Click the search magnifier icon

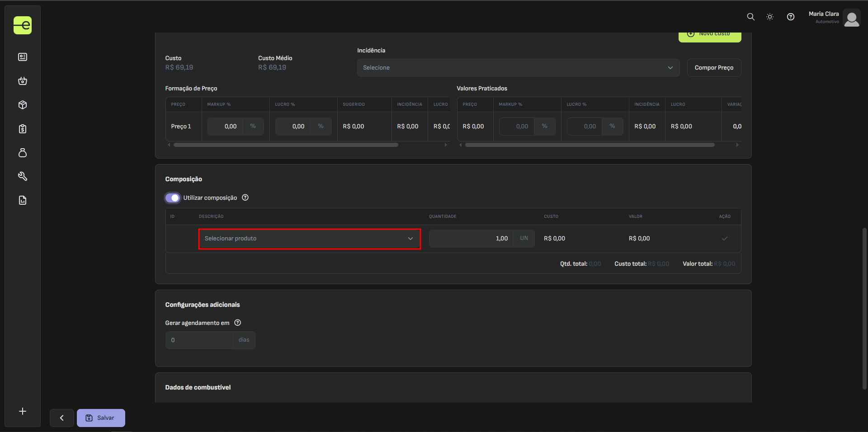[x=750, y=17]
